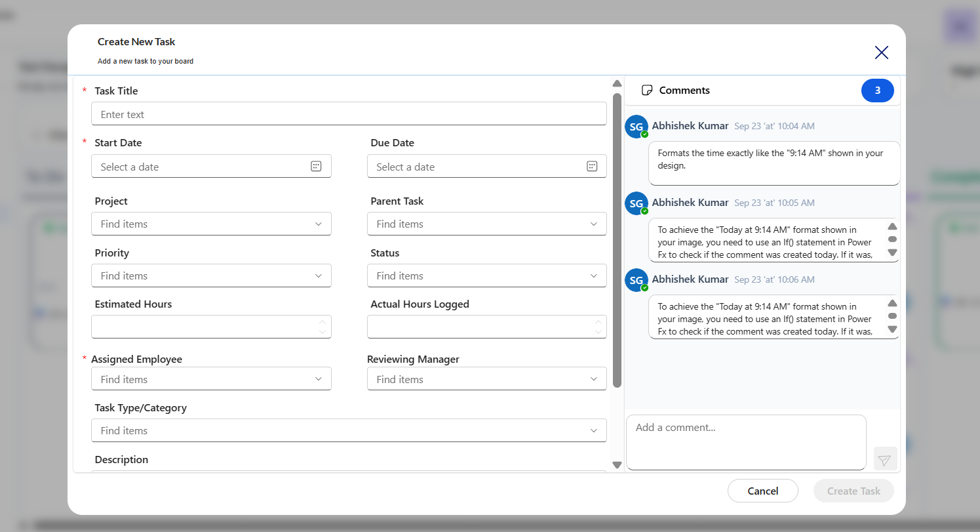Click Abhishek Kumar name on 10:06 AM comment
Image resolution: width=980 pixels, height=532 pixels.
click(x=690, y=279)
